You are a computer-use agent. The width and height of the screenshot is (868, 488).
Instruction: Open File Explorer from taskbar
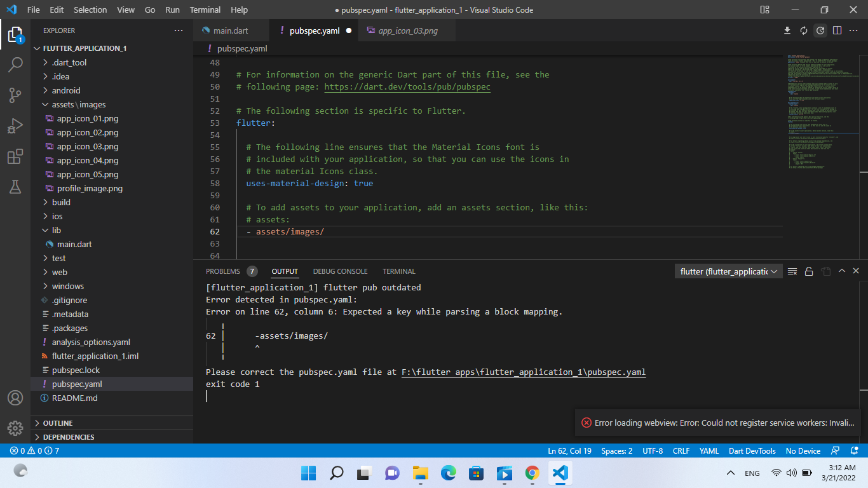(420, 473)
